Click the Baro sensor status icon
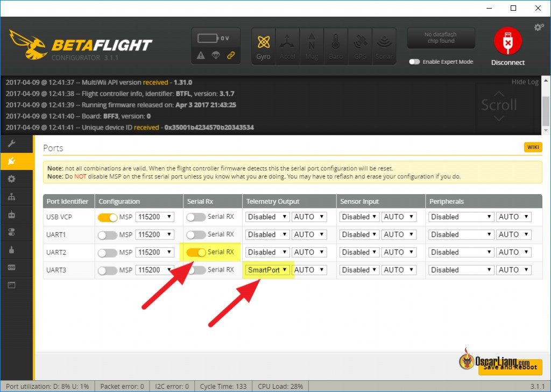Image resolution: width=551 pixels, height=392 pixels. coord(336,46)
